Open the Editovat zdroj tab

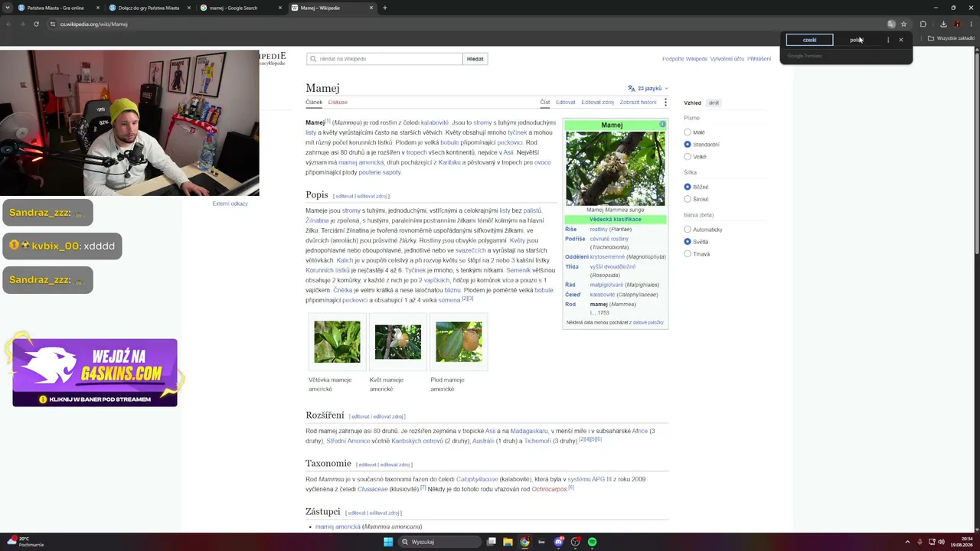point(597,102)
